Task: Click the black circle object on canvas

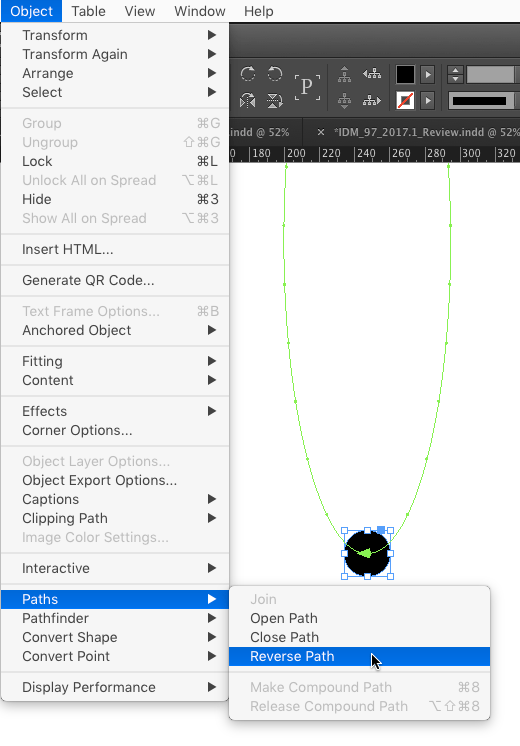Action: [x=367, y=554]
